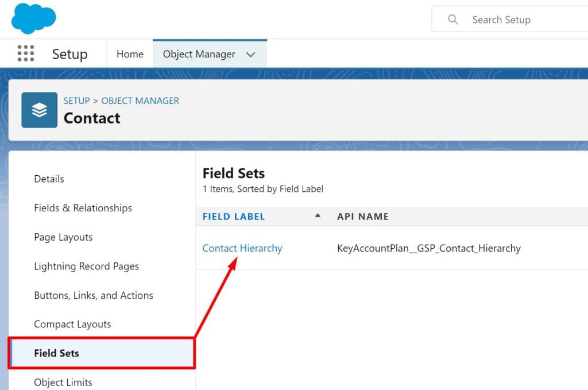The width and height of the screenshot is (588, 390).
Task: Go to OBJECT MANAGER breadcrumb link
Action: coord(140,101)
